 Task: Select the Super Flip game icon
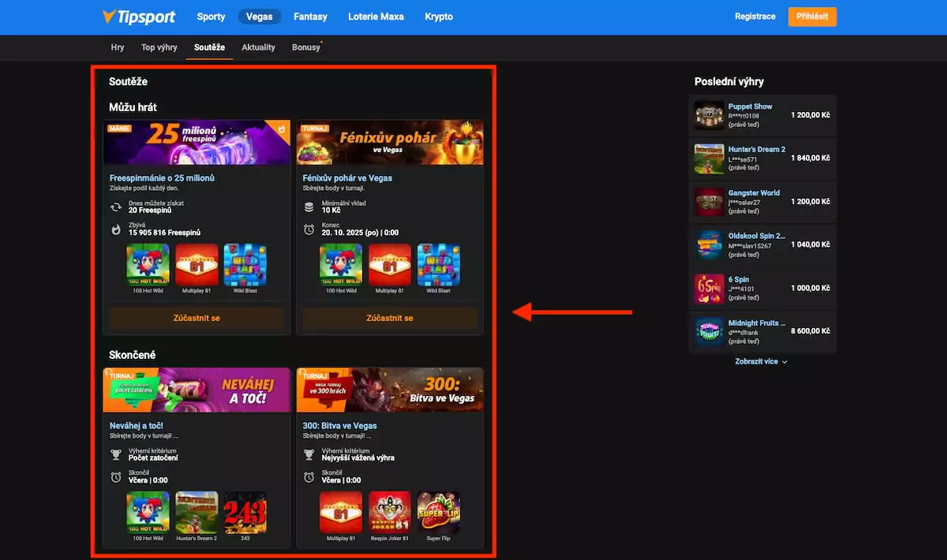click(438, 513)
